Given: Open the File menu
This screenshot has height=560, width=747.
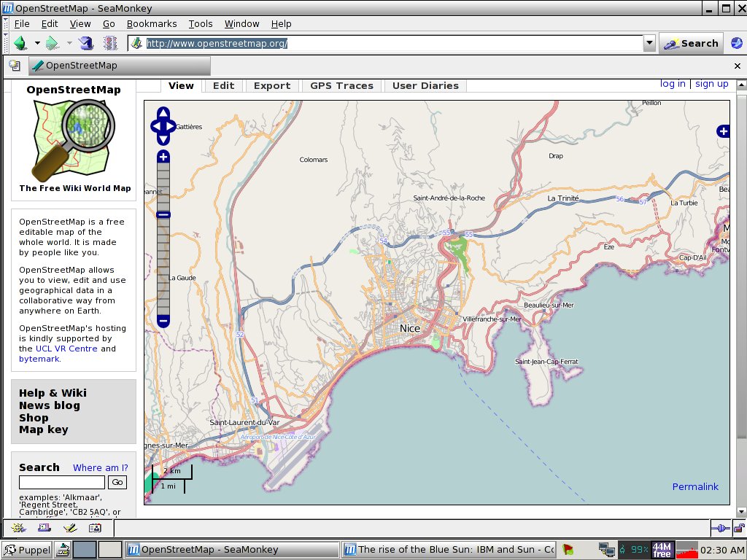Looking at the screenshot, I should click(21, 24).
